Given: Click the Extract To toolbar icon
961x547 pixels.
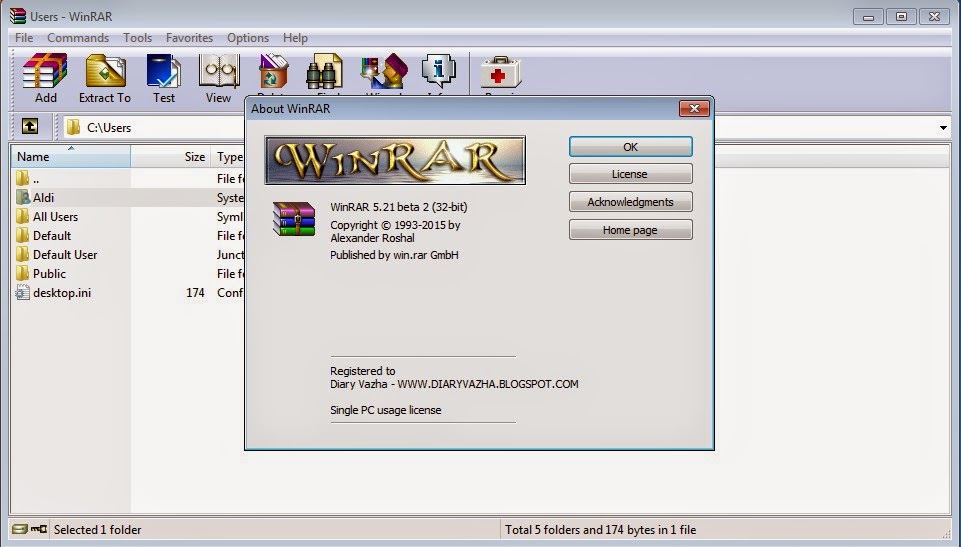Looking at the screenshot, I should 105,71.
